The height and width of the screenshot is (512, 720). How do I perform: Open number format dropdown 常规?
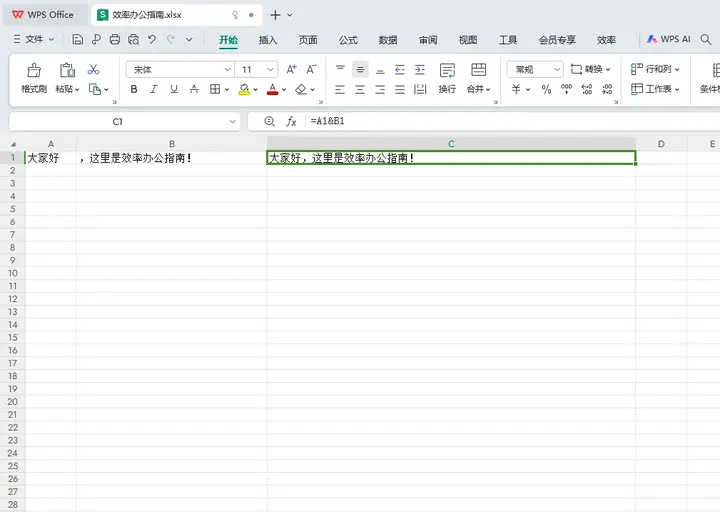[x=557, y=69]
